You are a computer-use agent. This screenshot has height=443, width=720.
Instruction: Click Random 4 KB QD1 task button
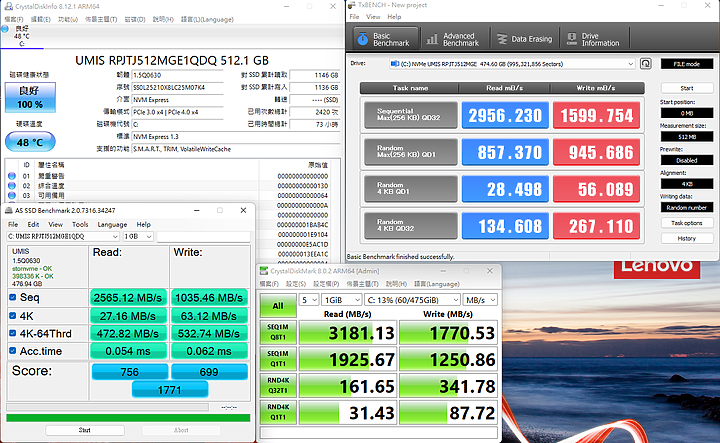(x=411, y=188)
